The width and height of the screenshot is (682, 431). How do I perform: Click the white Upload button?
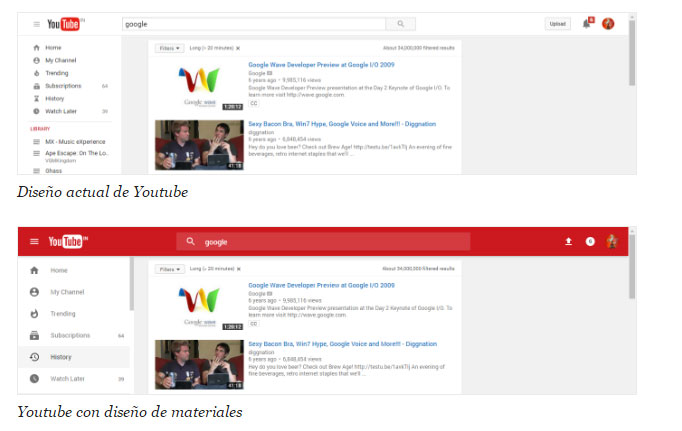click(557, 24)
